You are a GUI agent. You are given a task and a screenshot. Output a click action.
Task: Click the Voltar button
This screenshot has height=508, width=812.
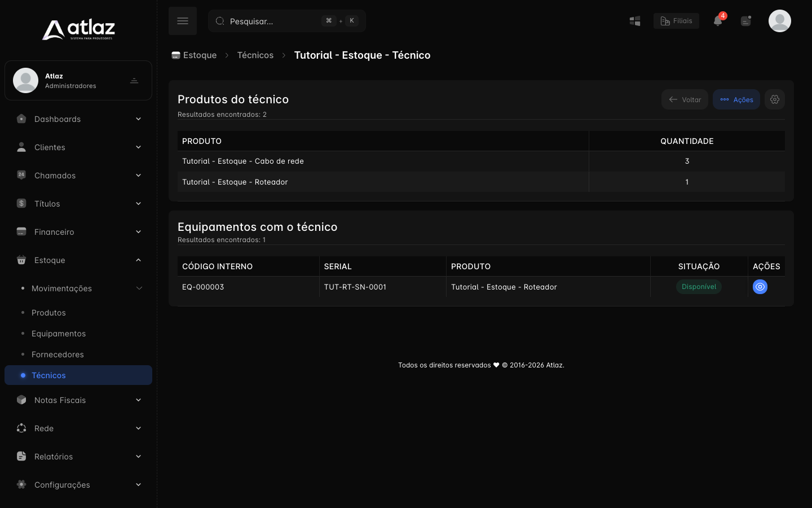pyautogui.click(x=685, y=99)
